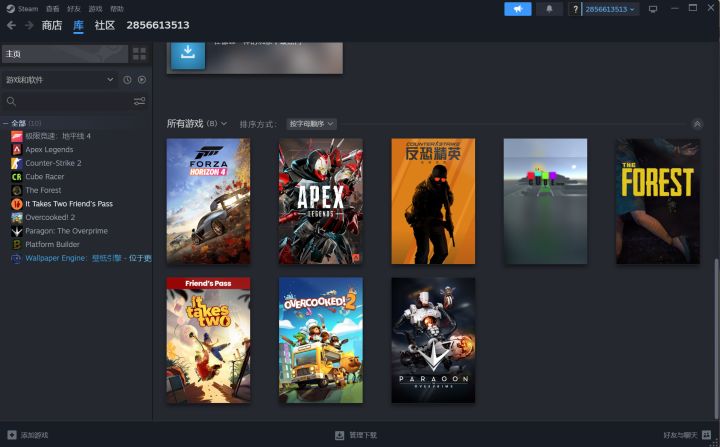Image resolution: width=720 pixels, height=447 pixels.
Task: Open the notifications bell
Action: pos(549,9)
